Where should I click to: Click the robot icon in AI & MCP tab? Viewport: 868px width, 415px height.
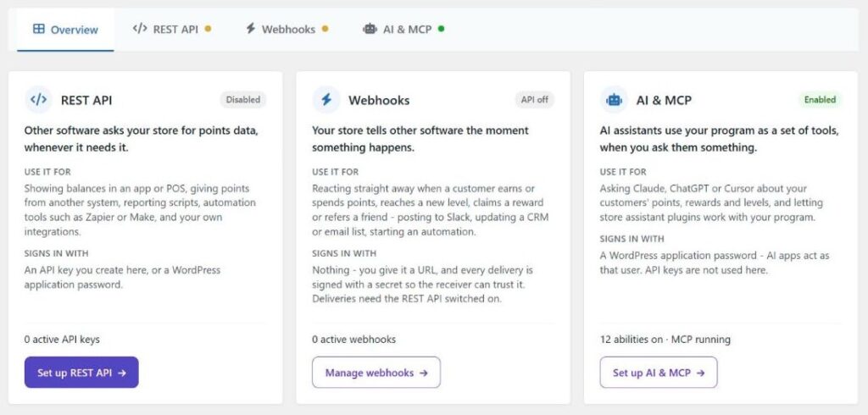coord(370,29)
